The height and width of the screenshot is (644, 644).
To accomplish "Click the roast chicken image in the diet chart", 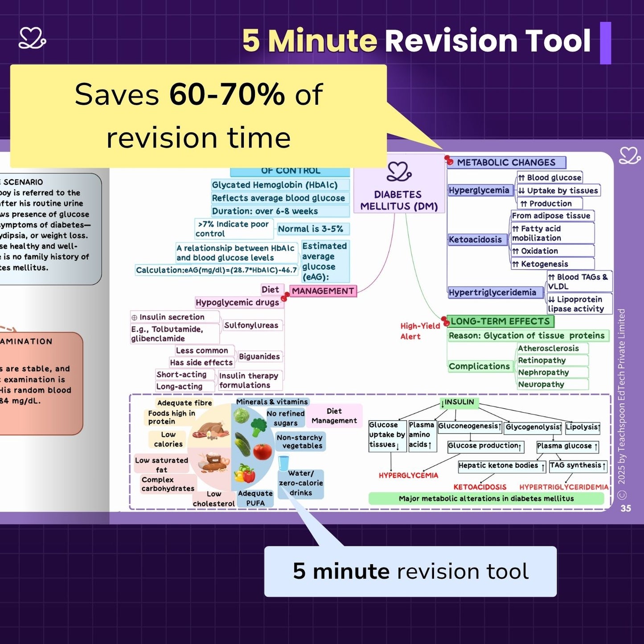I will click(211, 430).
